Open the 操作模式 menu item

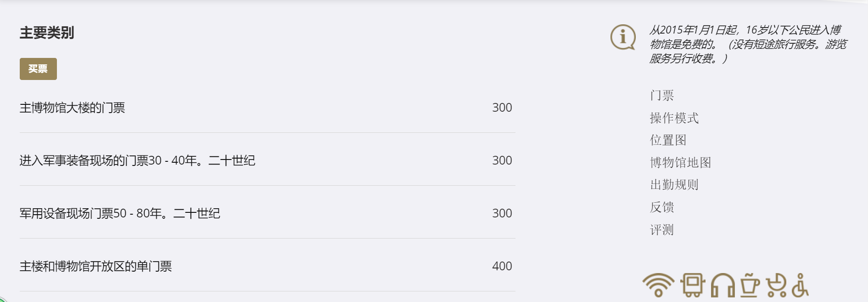[x=674, y=118]
